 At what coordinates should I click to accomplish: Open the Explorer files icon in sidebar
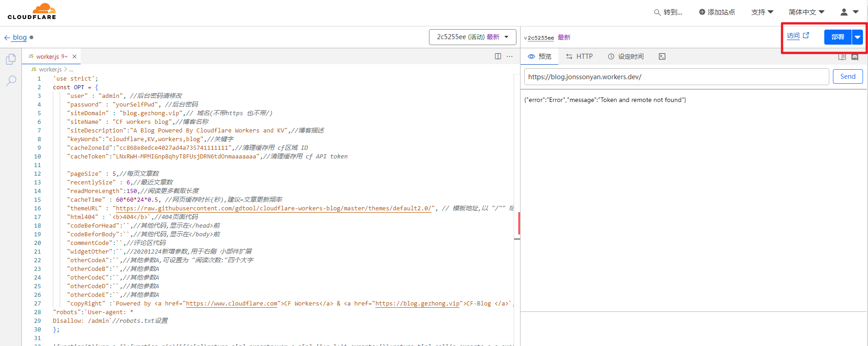pos(11,59)
